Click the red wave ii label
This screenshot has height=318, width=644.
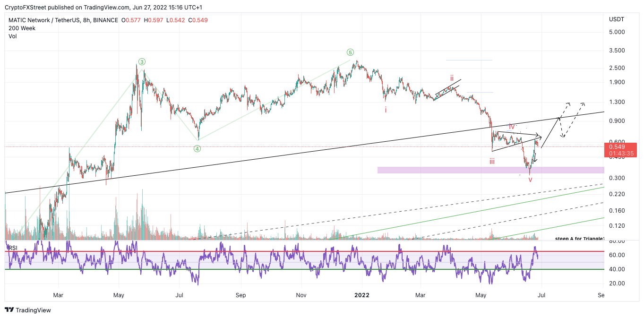[452, 78]
